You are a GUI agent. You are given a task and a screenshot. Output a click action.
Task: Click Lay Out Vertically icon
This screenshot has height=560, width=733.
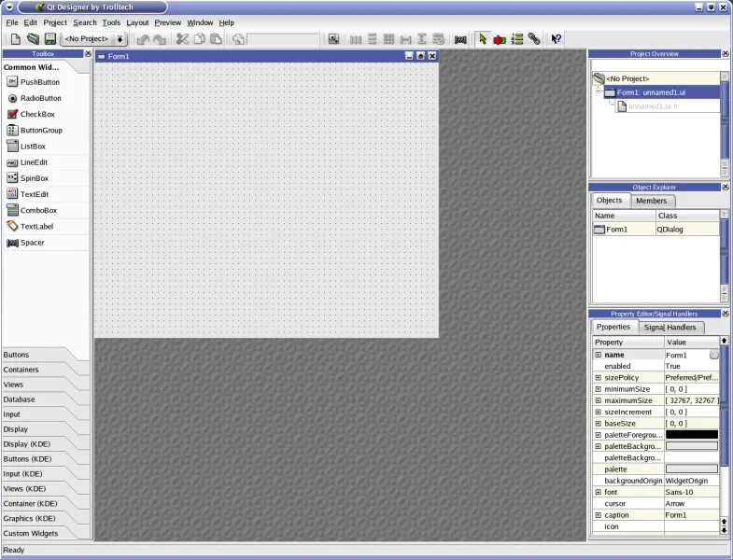[x=373, y=39]
